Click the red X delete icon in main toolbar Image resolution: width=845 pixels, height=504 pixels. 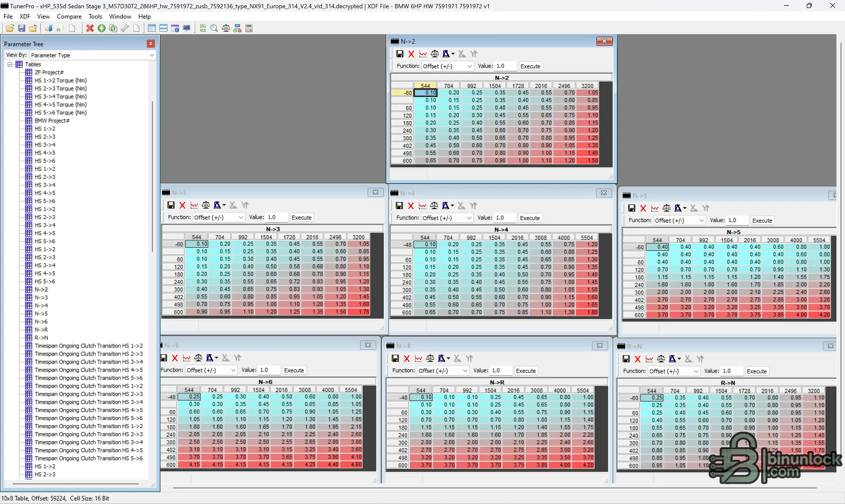point(90,28)
